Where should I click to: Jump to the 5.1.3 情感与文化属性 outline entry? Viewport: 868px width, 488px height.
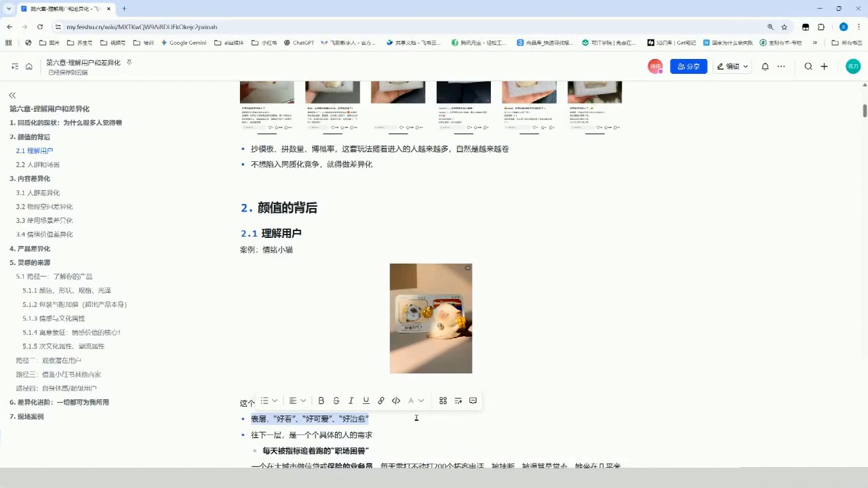(54, 318)
